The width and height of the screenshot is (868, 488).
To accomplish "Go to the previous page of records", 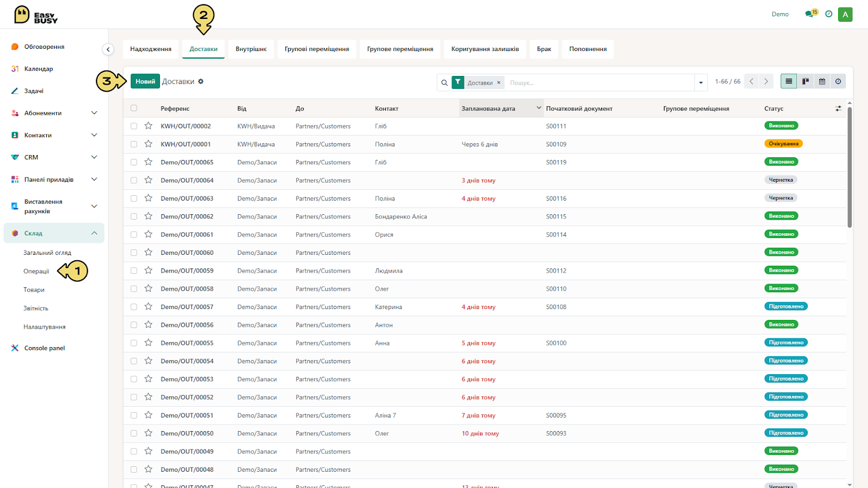I will pyautogui.click(x=751, y=81).
